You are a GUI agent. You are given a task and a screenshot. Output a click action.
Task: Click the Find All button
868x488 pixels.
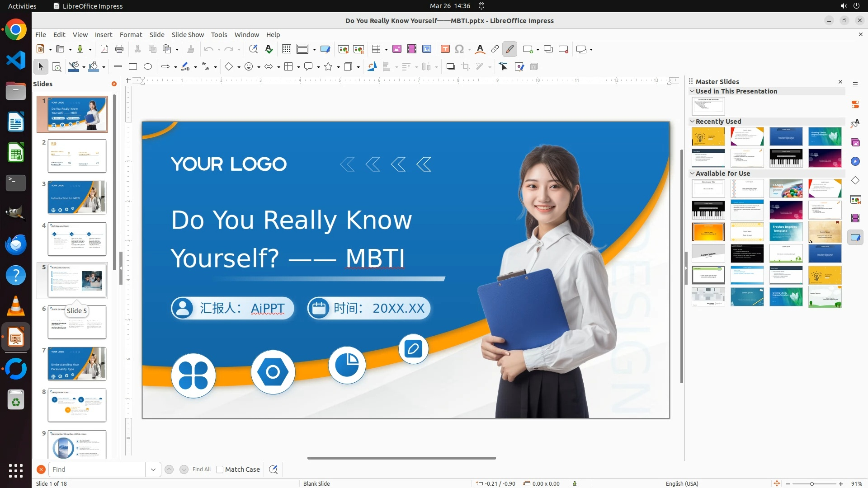(x=201, y=469)
